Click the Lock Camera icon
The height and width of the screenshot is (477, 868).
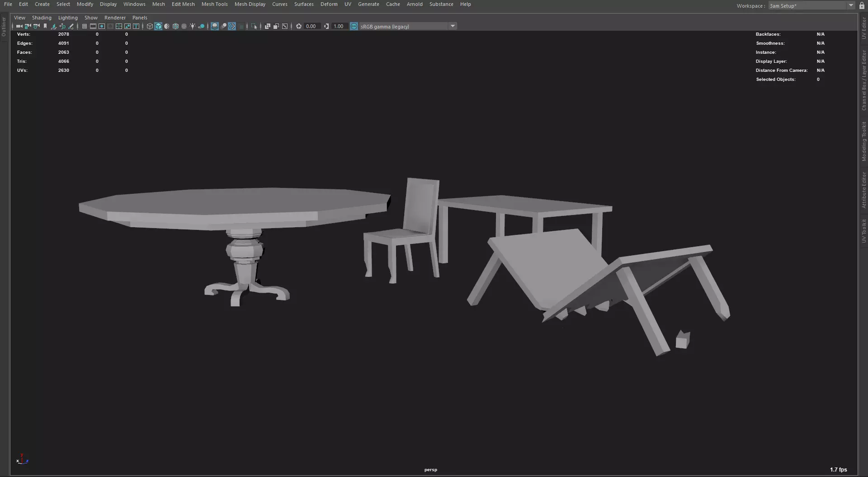(28, 26)
